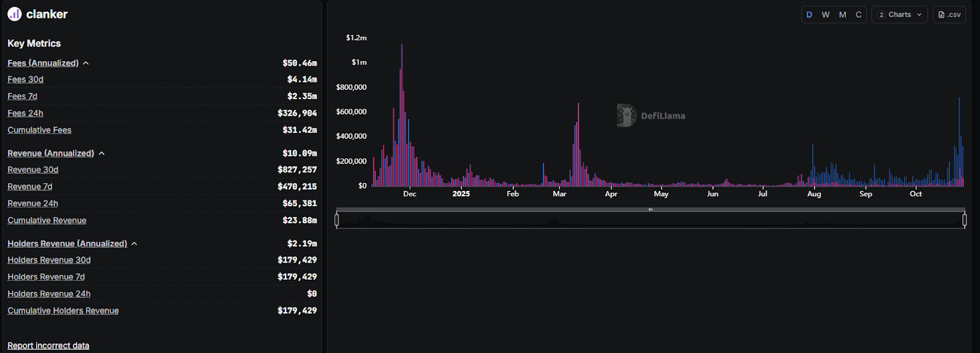Image resolution: width=980 pixels, height=353 pixels.
Task: Collapse the Fees (Annualized) section
Action: [x=86, y=64]
